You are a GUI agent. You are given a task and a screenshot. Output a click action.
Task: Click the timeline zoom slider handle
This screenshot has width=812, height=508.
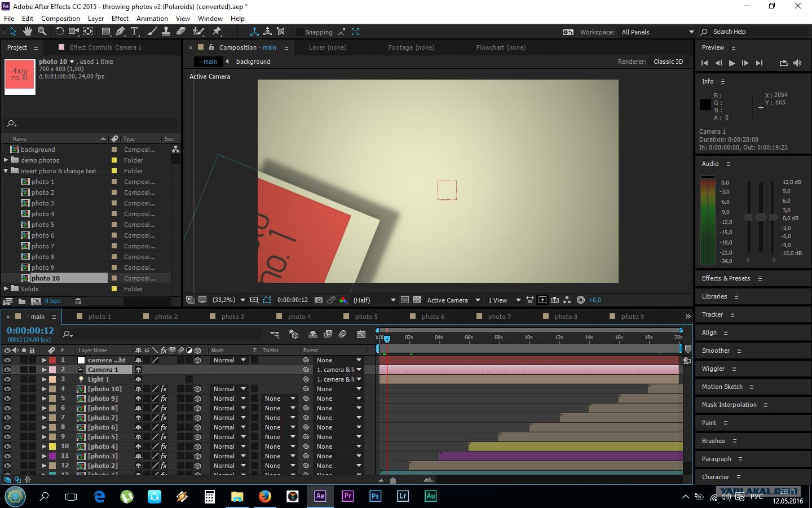[x=393, y=480]
